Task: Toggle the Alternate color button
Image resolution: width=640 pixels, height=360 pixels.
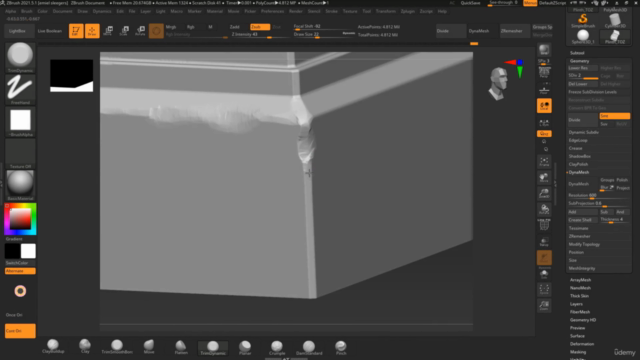Action: click(20, 271)
